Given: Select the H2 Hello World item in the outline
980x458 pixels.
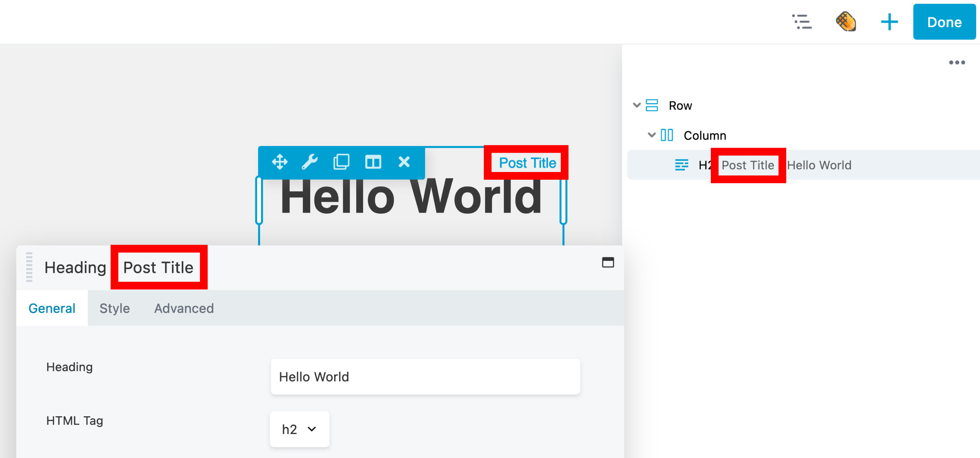Looking at the screenshot, I should click(820, 165).
